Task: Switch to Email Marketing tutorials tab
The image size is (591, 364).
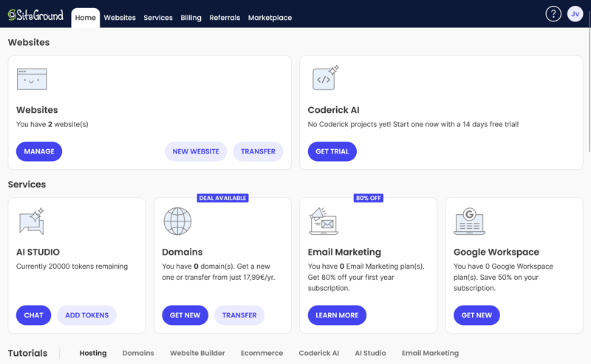Action: tap(430, 353)
